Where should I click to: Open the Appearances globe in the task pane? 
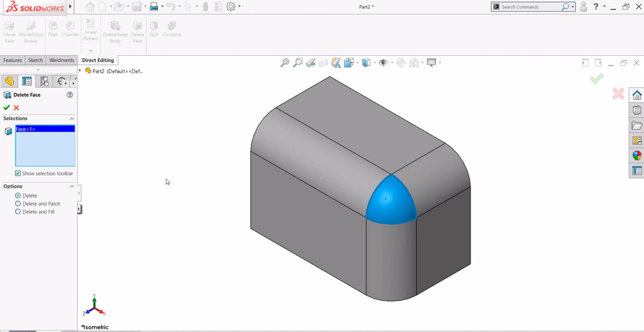tap(636, 156)
